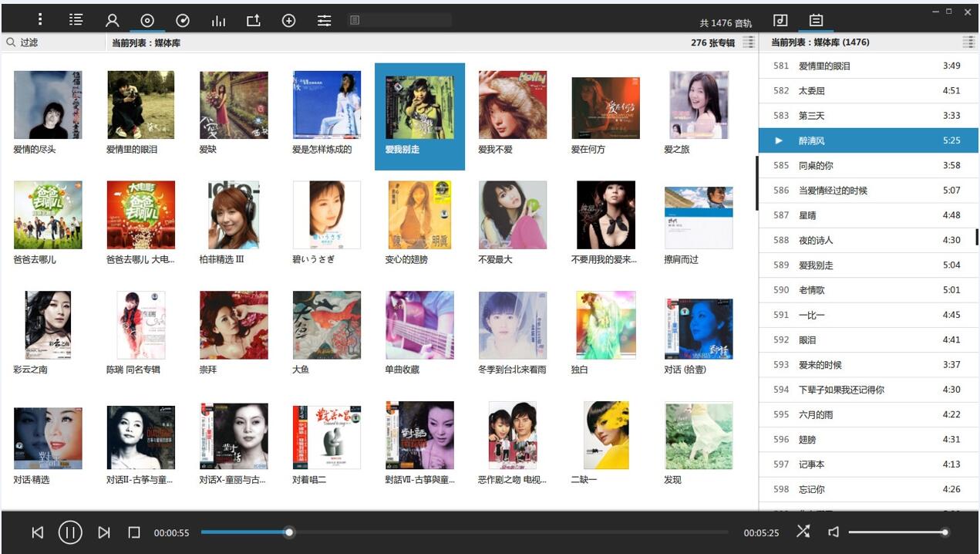This screenshot has height=554, width=980.
Task: Switch to the artist view icon
Action: click(x=113, y=21)
